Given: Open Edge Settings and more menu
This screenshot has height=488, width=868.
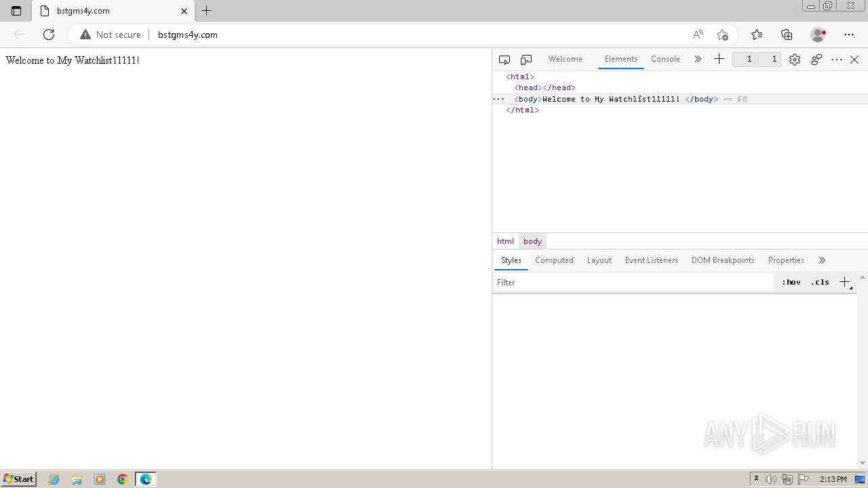Looking at the screenshot, I should click(x=849, y=35).
